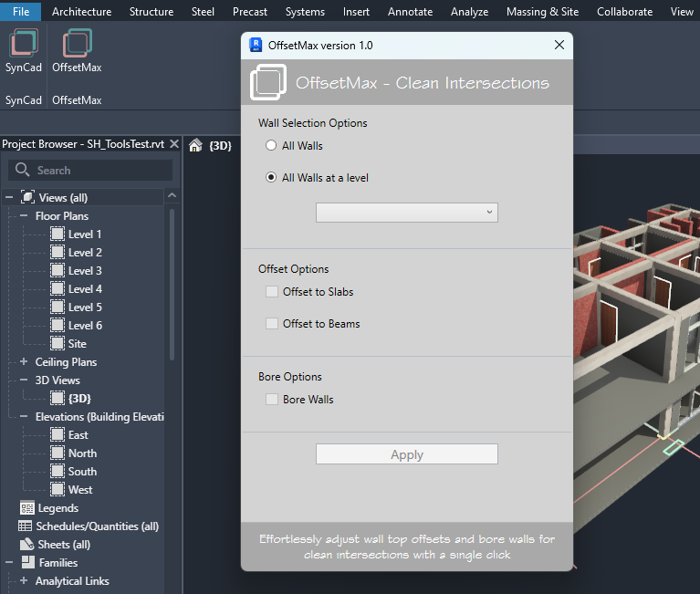This screenshot has height=594, width=700.
Task: Click the North elevation view icon
Action: point(57,453)
